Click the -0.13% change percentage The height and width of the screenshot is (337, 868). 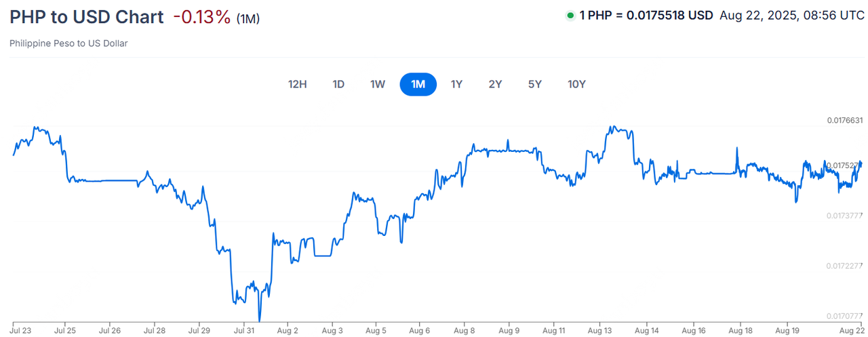click(201, 18)
